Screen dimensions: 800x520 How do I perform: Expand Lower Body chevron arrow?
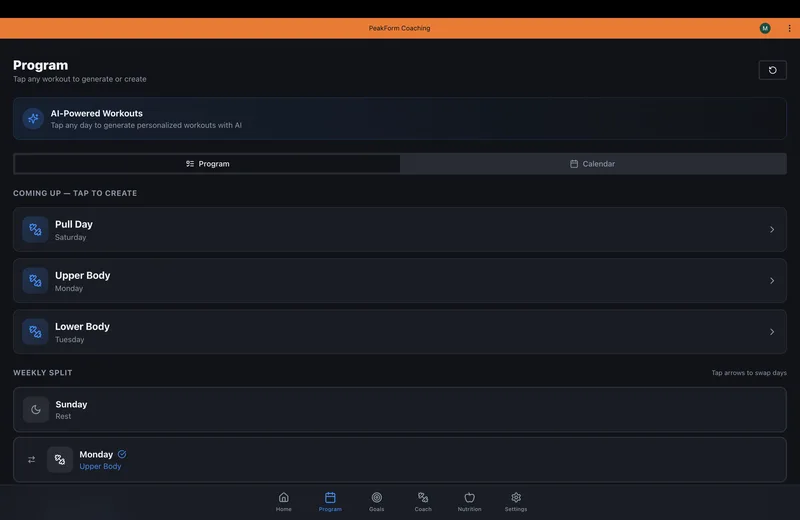click(771, 332)
